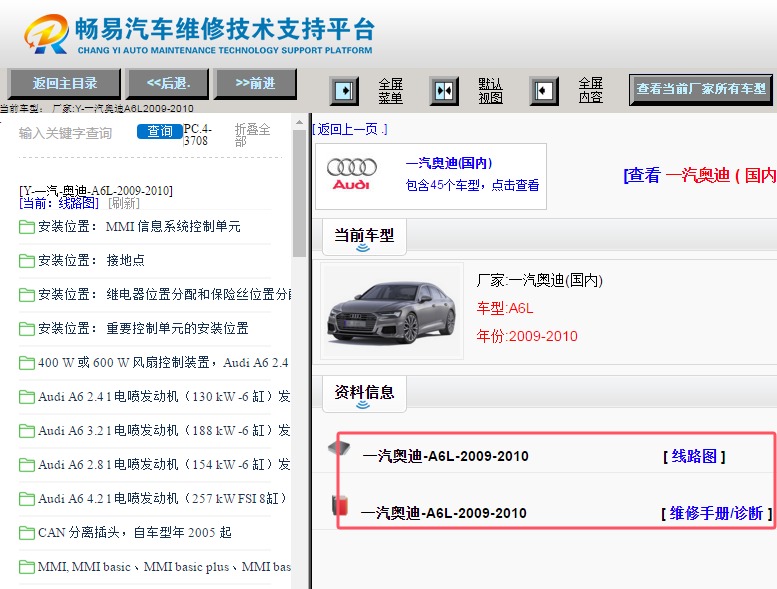Image resolution: width=777 pixels, height=589 pixels.
Task: Expand 400 W 或 600 W 风扇控制装置 entry
Action: tap(163, 363)
